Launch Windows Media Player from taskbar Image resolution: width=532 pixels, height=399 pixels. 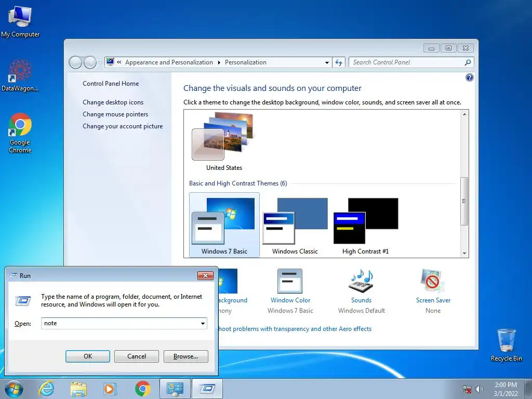click(110, 389)
